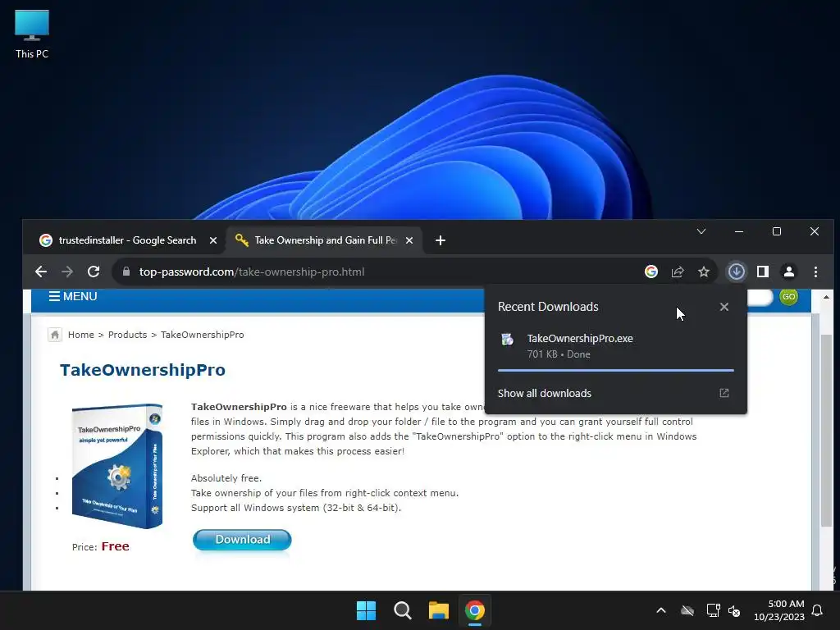Toggle the Chrome downloads toolbar icon
Image resolution: width=840 pixels, height=630 pixels.
pyautogui.click(x=736, y=272)
